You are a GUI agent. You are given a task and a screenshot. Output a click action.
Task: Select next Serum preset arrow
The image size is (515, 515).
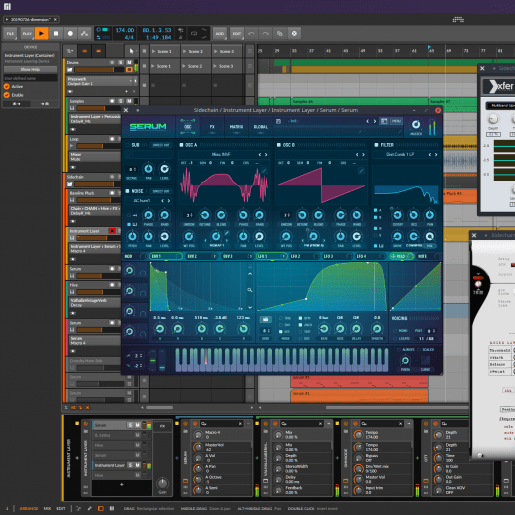coord(375,121)
